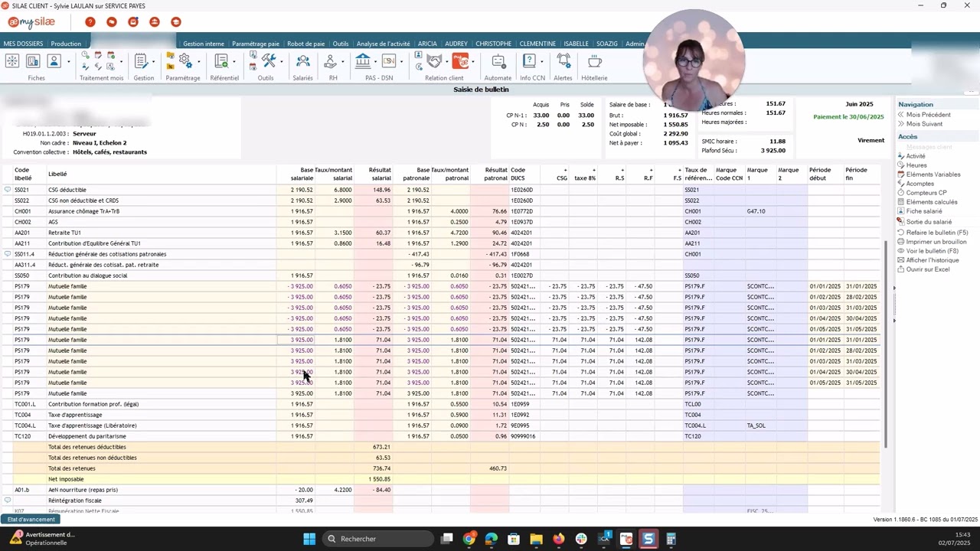
Task: Expand the PAS bank icon dropdown arrow
Action: pyautogui.click(x=375, y=62)
